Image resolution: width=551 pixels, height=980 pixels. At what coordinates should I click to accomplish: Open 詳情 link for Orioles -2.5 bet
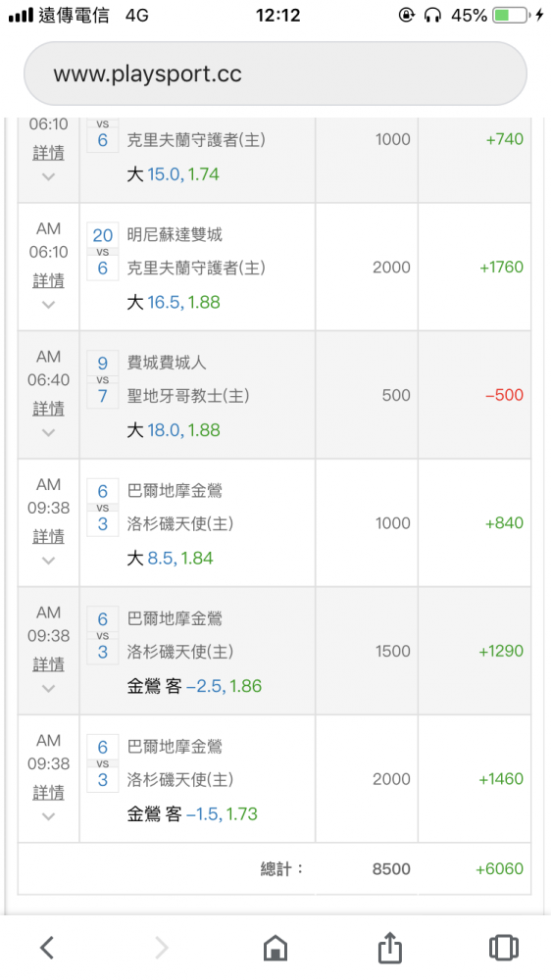coord(48,664)
